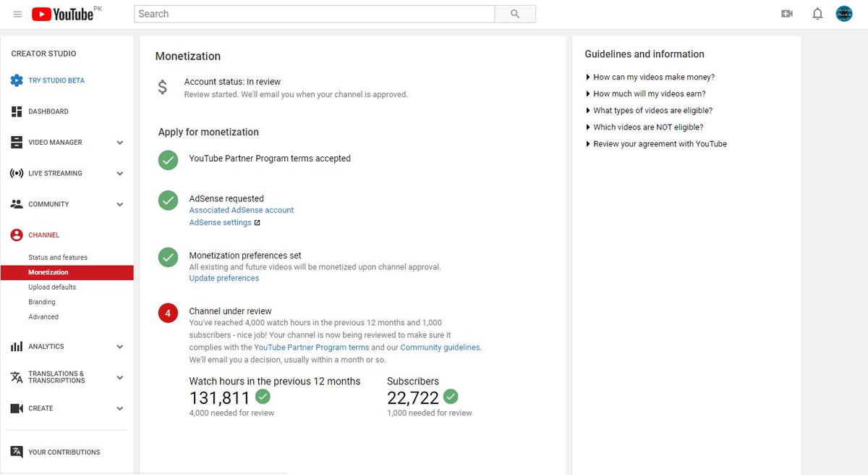The width and height of the screenshot is (868, 475).
Task: Expand 'How much will my videos earn?'
Action: tap(645, 93)
